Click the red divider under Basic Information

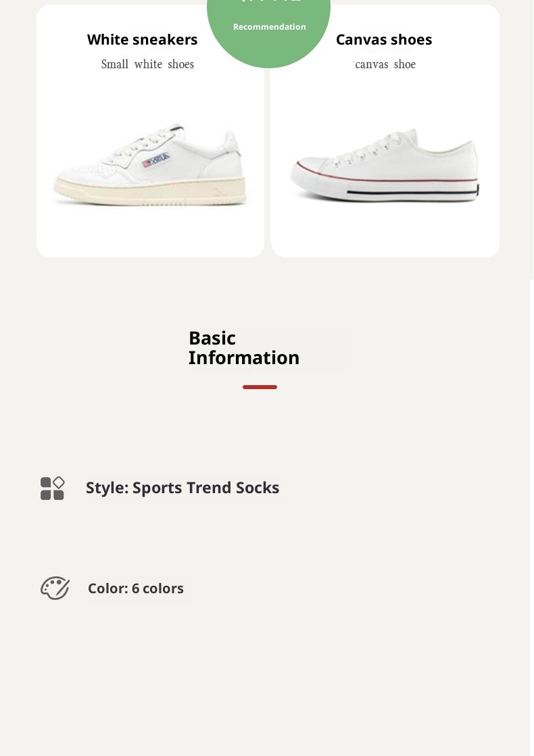pyautogui.click(x=260, y=387)
